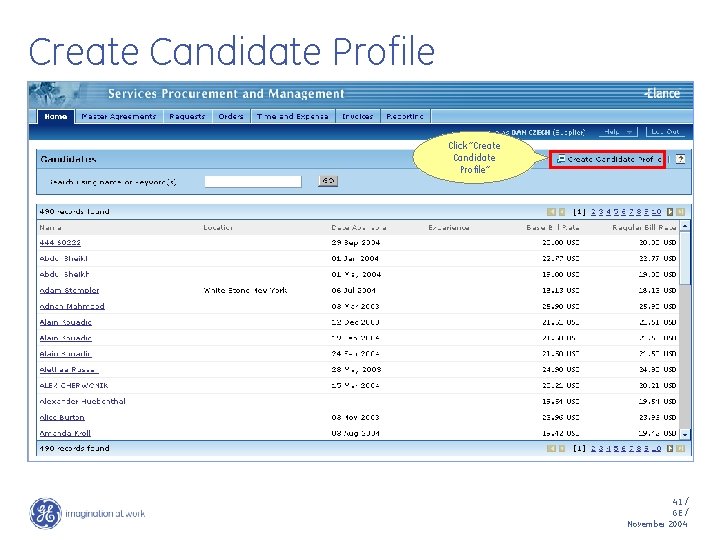
Task: Open Adnan Mahmood candidate link
Action: pyautogui.click(x=72, y=306)
